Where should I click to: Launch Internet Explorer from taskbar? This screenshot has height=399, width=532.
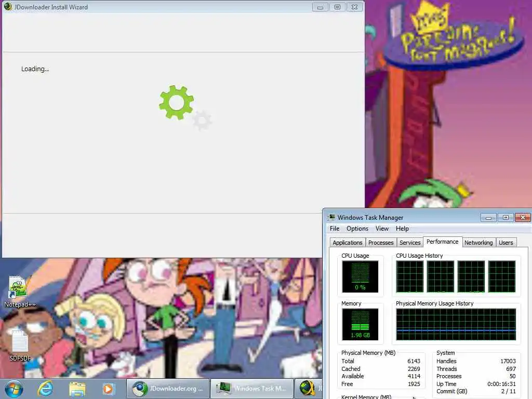[46, 389]
